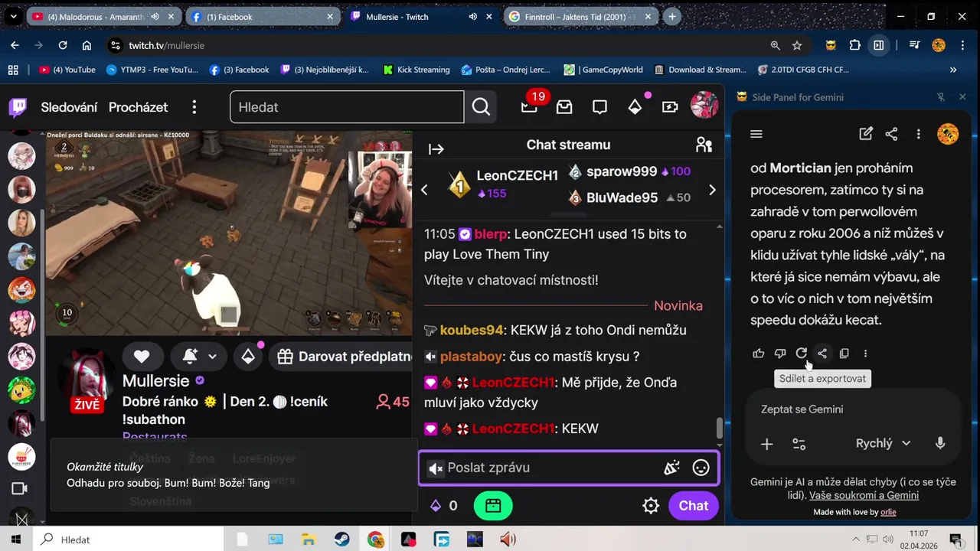
Task: Start new Gemini chat pencil icon
Action: click(866, 134)
